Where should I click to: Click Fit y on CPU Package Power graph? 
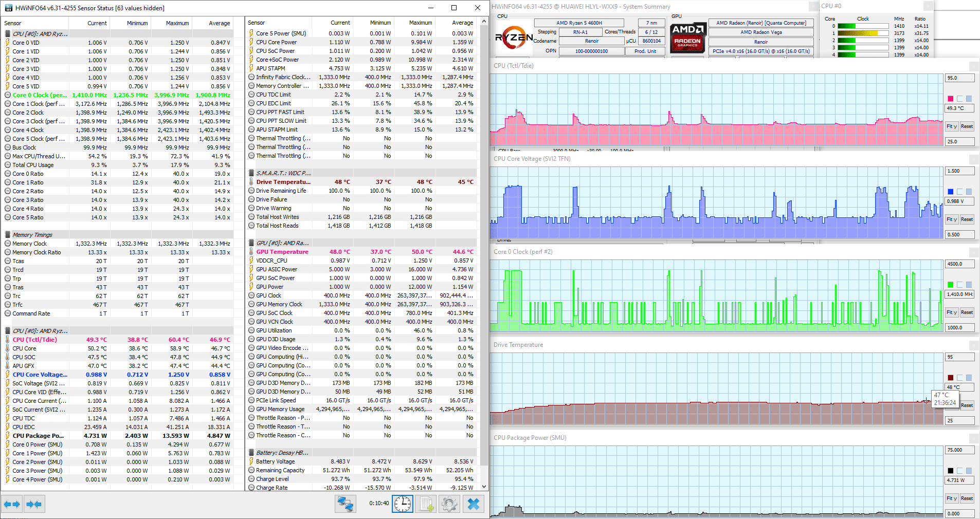[951, 498]
